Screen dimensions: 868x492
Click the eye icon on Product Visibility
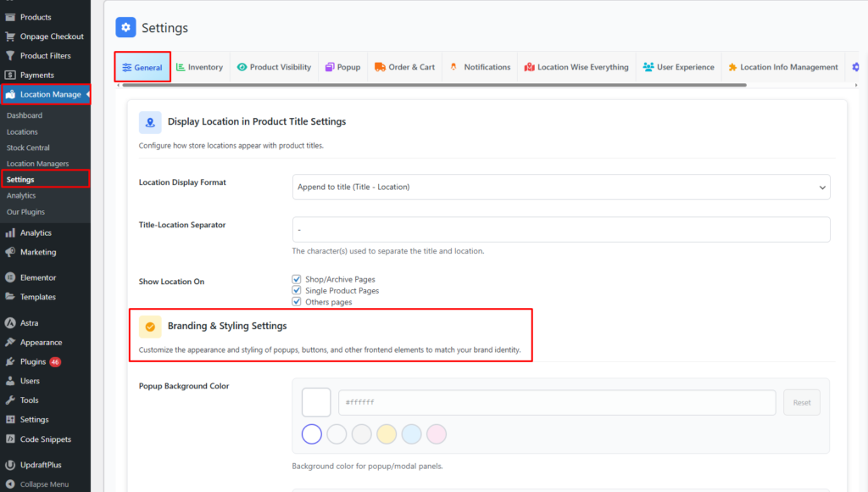pyautogui.click(x=242, y=67)
